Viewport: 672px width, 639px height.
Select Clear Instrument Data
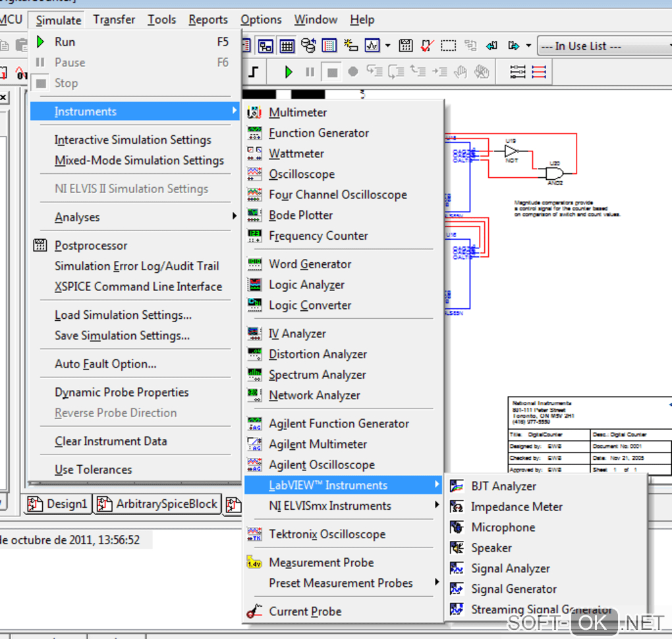pyautogui.click(x=111, y=441)
